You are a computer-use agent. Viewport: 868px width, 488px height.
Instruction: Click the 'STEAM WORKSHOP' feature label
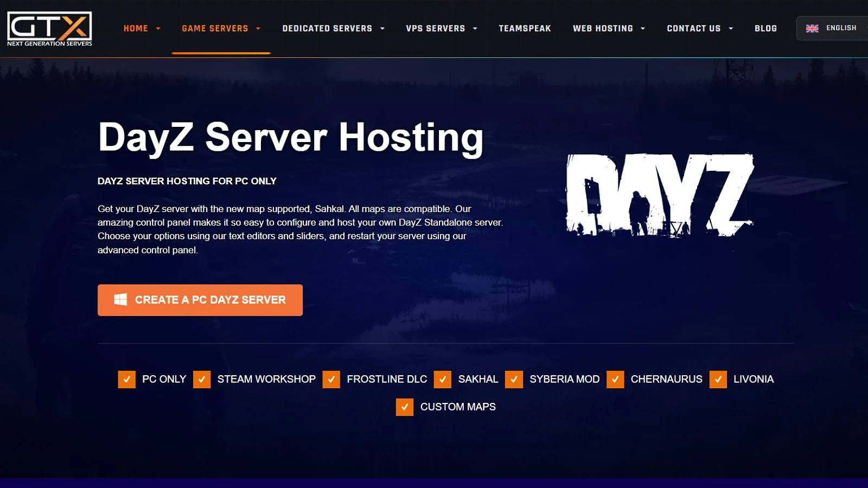tap(266, 380)
